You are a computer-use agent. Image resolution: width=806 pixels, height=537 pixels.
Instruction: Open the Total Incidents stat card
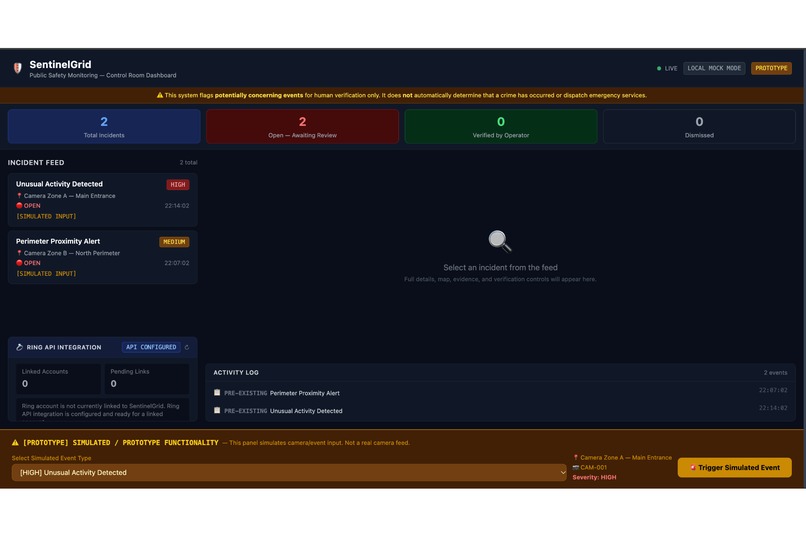pos(104,126)
